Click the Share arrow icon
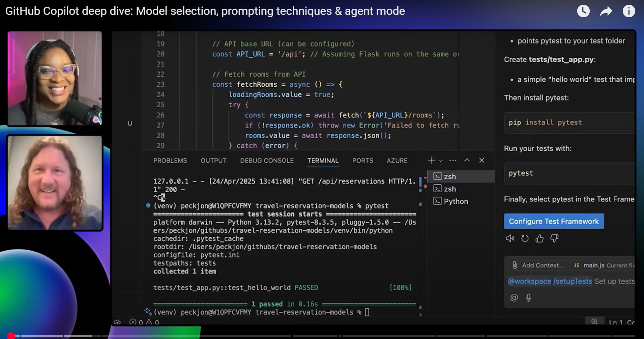The image size is (644, 339). (606, 11)
